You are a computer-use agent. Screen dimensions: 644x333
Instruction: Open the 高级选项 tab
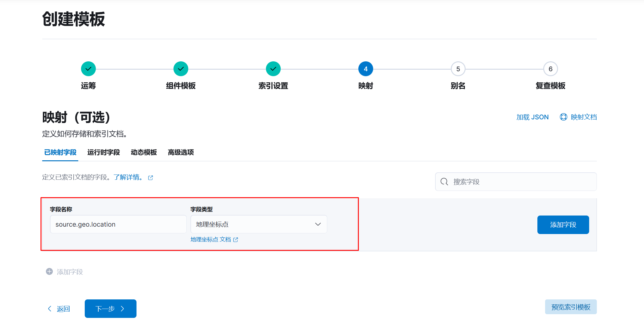181,152
